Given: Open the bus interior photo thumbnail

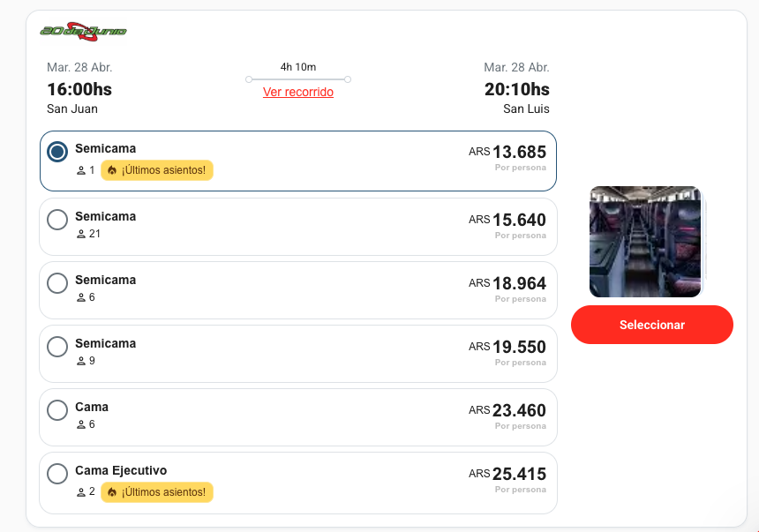Looking at the screenshot, I should pos(646,241).
